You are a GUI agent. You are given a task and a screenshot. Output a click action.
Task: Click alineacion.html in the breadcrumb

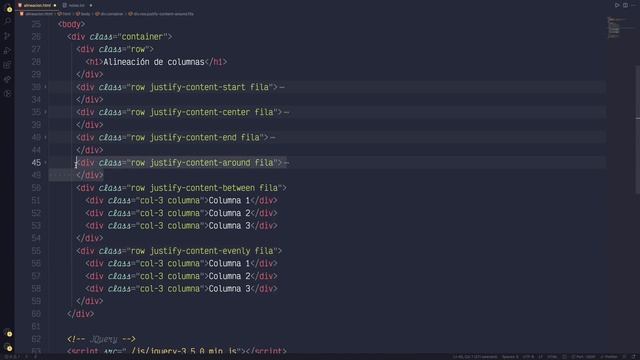coord(39,14)
